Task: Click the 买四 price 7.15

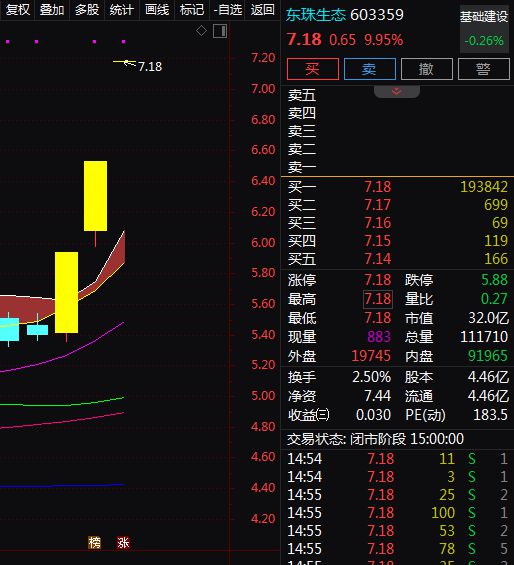Action: 377,241
